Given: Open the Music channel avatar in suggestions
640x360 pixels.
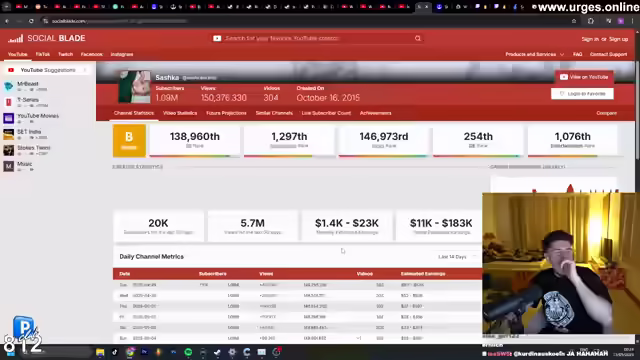Looking at the screenshot, I should (9, 166).
